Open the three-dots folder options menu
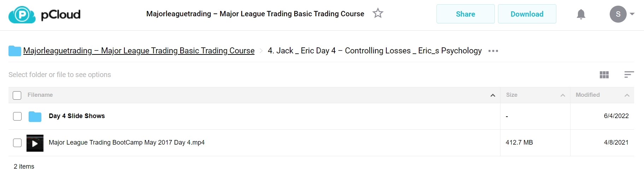 (x=493, y=51)
